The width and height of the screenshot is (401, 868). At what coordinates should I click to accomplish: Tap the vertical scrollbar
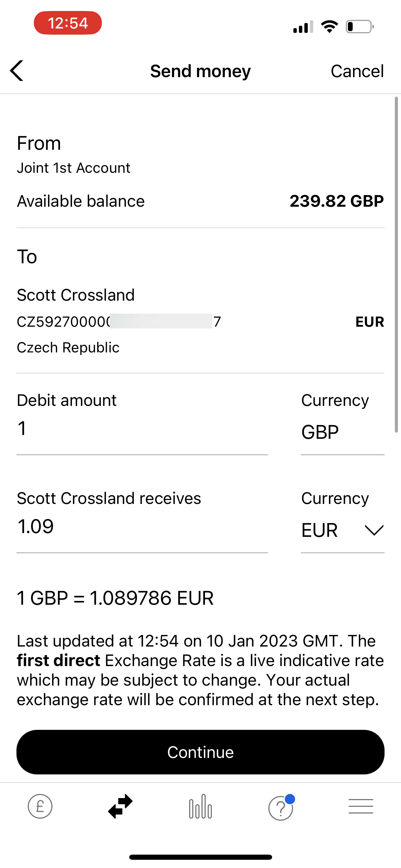[396, 265]
